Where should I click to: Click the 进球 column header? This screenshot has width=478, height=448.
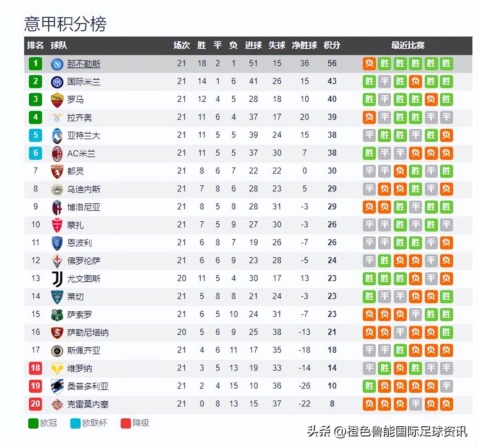point(253,45)
